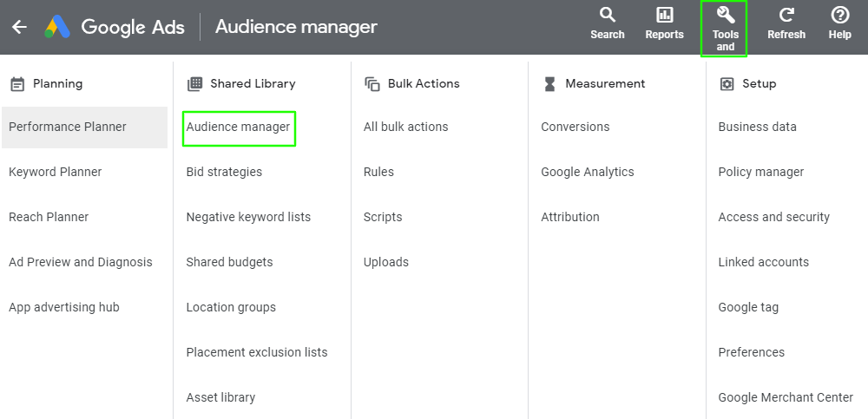Click the Setup gear icon
This screenshot has height=419, width=868.
727,84
